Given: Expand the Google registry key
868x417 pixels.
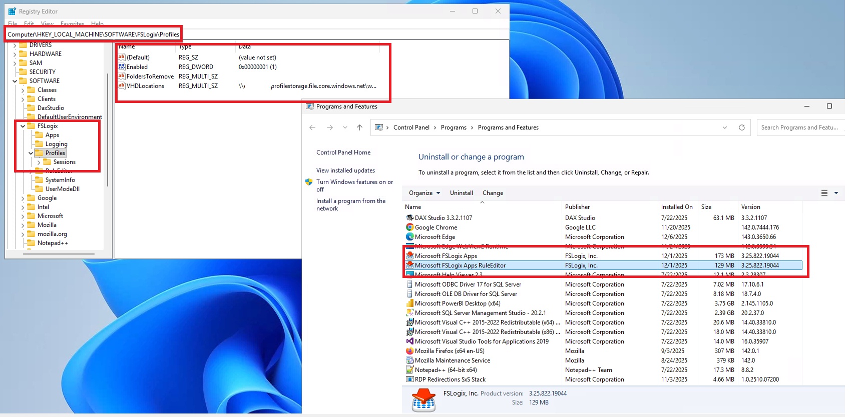Looking at the screenshot, I should (x=23, y=198).
